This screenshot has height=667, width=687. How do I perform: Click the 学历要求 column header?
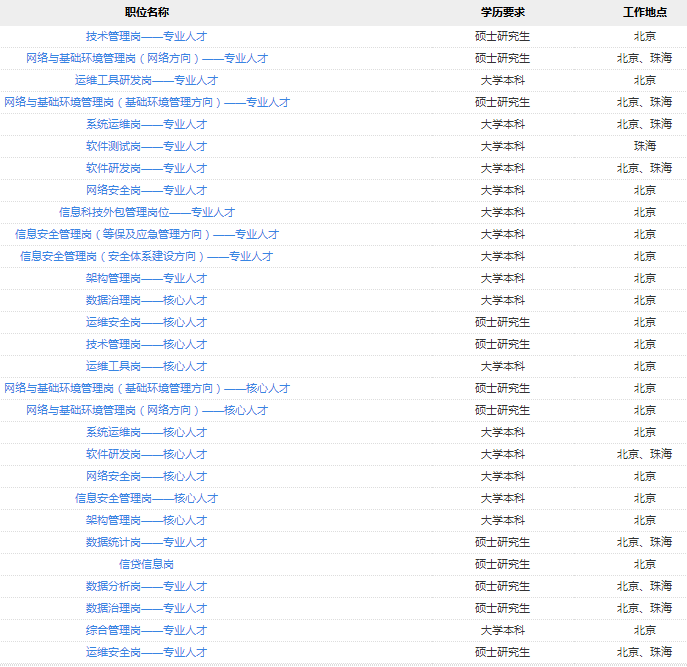tap(502, 12)
